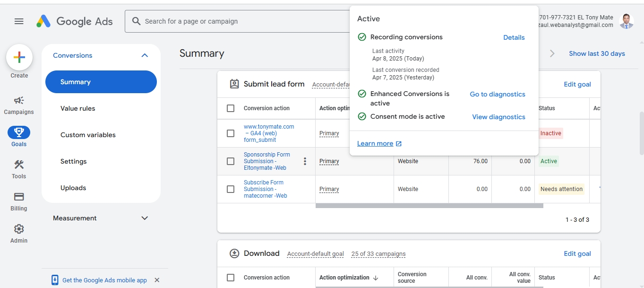Tick the Sponsorship Form Submission checkbox
The height and width of the screenshot is (288, 644).
pyautogui.click(x=231, y=161)
